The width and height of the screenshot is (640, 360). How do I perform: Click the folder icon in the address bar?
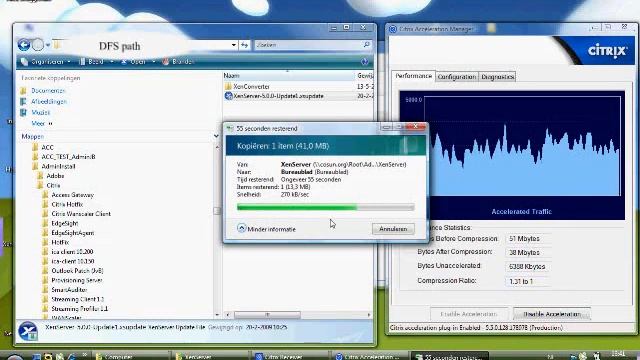[57, 44]
